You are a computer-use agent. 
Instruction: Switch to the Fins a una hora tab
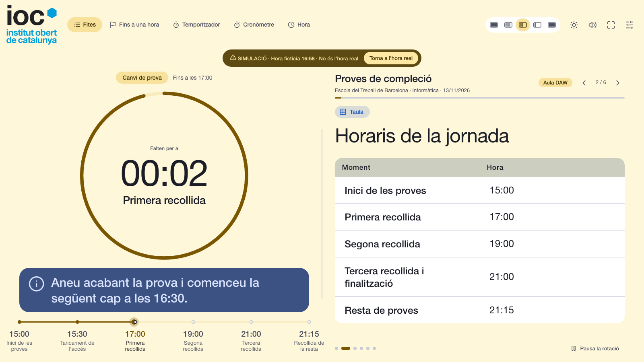[x=134, y=25]
